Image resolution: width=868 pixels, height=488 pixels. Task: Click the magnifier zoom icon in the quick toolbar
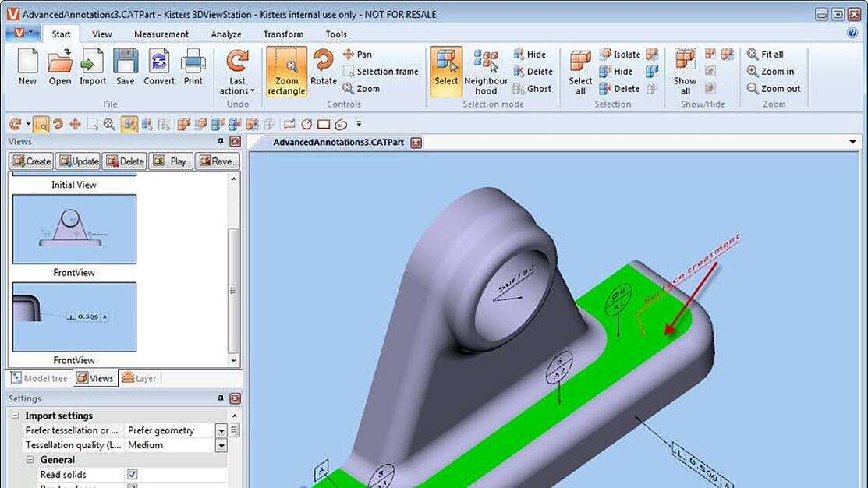tap(109, 125)
